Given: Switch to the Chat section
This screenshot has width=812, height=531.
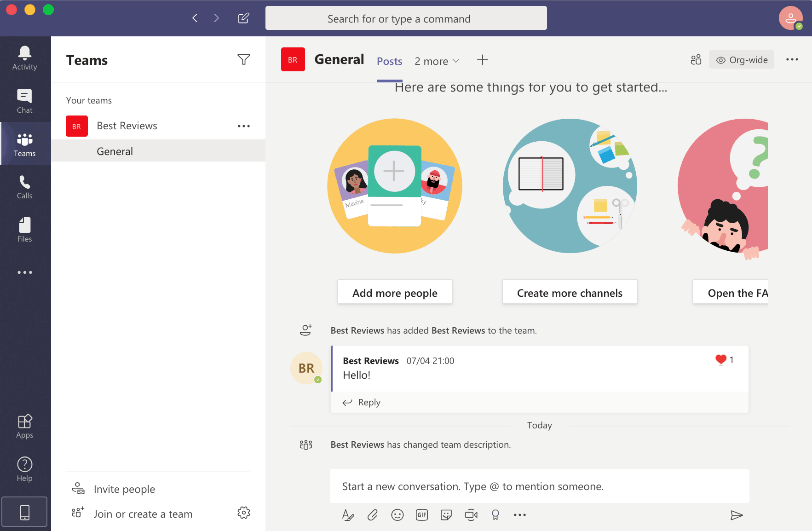Looking at the screenshot, I should pos(24,100).
